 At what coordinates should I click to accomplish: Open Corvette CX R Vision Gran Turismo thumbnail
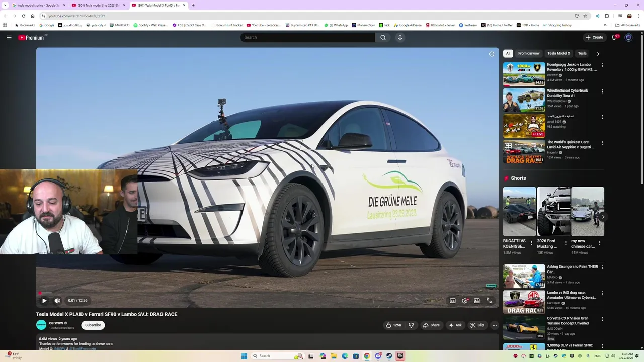[x=524, y=327]
